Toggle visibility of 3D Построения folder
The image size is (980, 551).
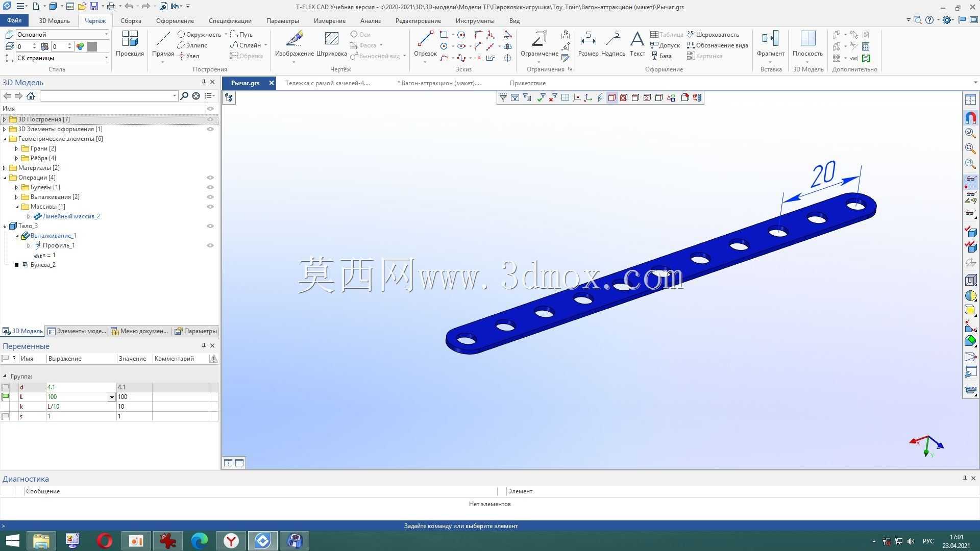coord(210,119)
